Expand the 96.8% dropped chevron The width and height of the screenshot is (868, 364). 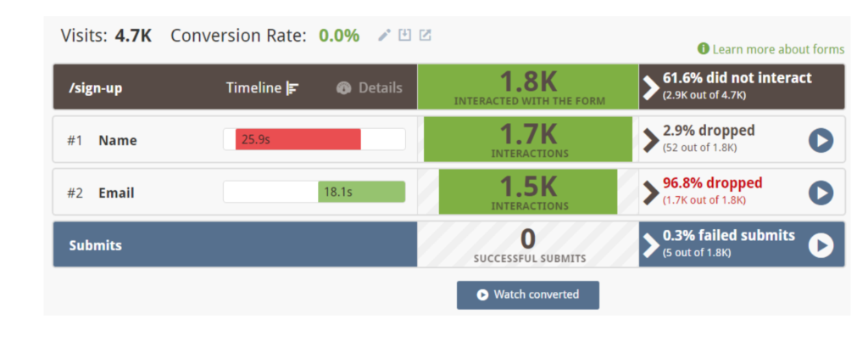651,193
